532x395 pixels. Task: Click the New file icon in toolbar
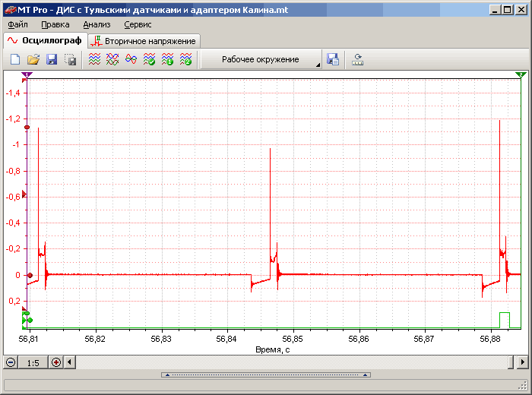15,59
